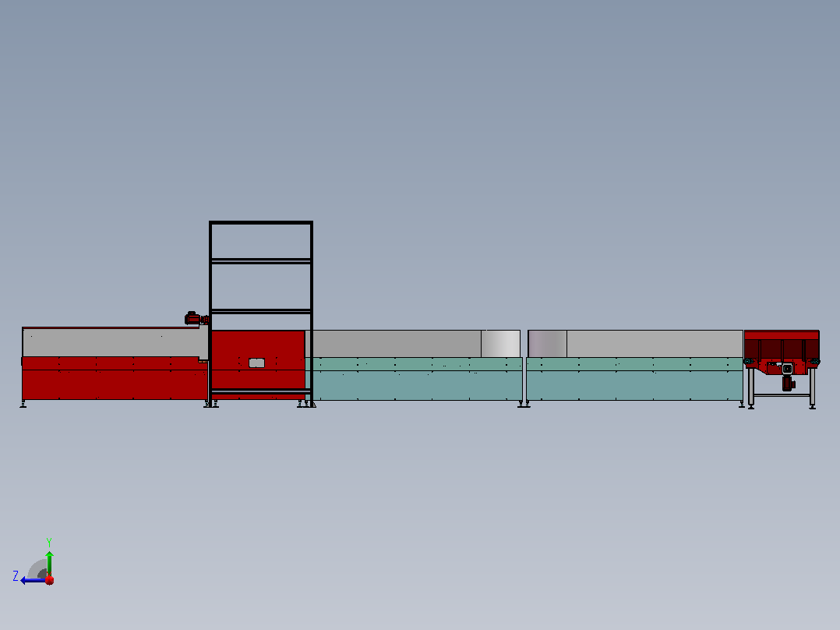Select the left red cabinet base panel

point(114,378)
